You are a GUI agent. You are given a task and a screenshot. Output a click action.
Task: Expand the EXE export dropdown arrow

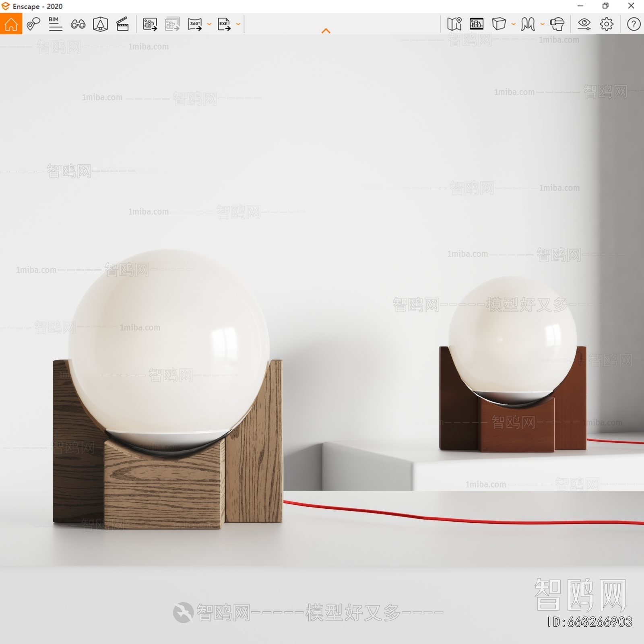pos(238,24)
